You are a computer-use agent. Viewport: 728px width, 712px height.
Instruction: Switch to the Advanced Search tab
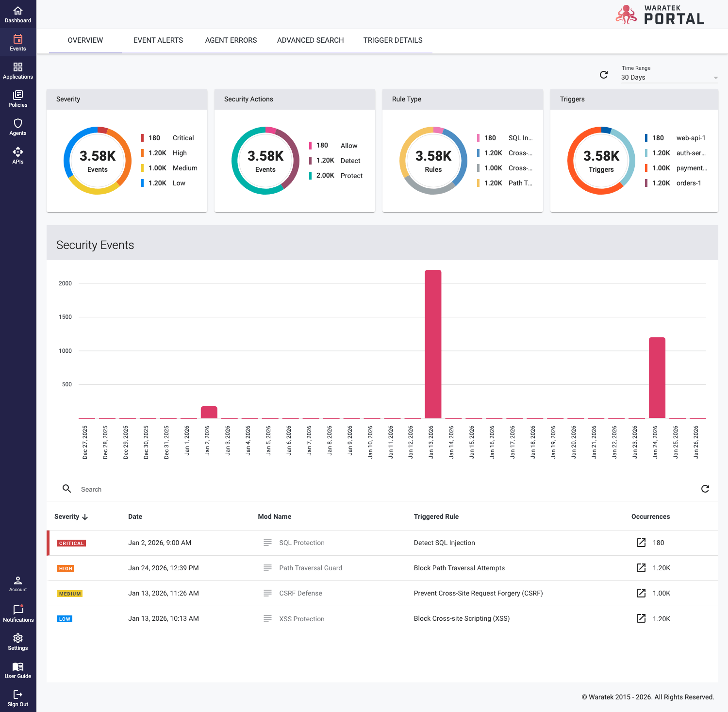[x=310, y=40]
